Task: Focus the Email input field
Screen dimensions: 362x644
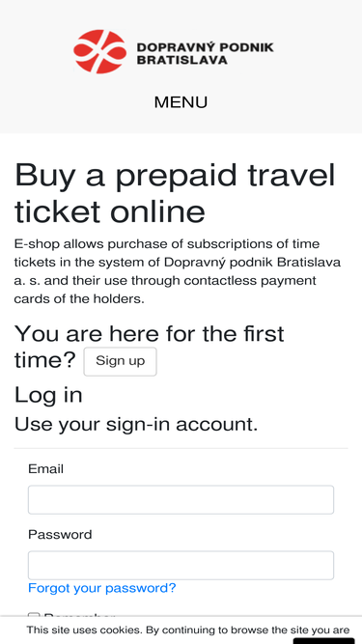Action: pos(181,500)
